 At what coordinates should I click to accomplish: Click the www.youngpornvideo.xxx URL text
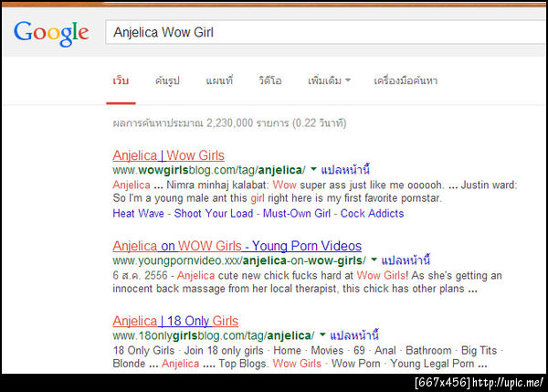coord(239,260)
